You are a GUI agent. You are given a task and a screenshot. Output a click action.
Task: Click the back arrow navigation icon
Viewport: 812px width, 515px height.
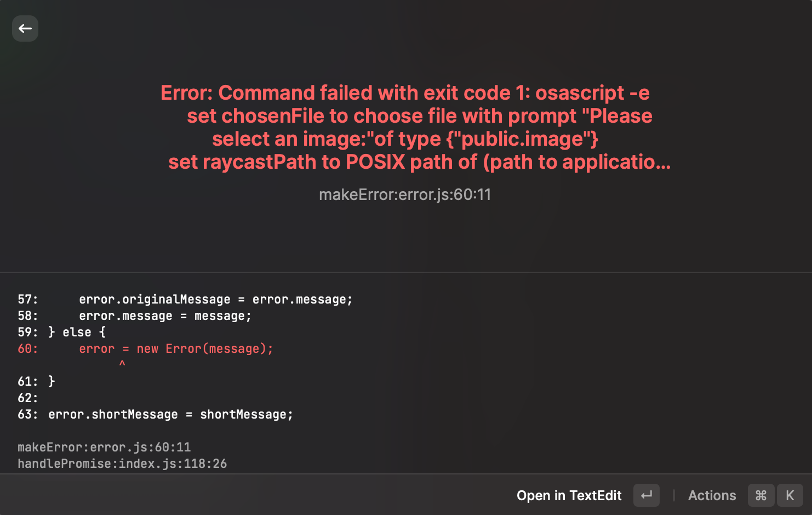coord(25,28)
